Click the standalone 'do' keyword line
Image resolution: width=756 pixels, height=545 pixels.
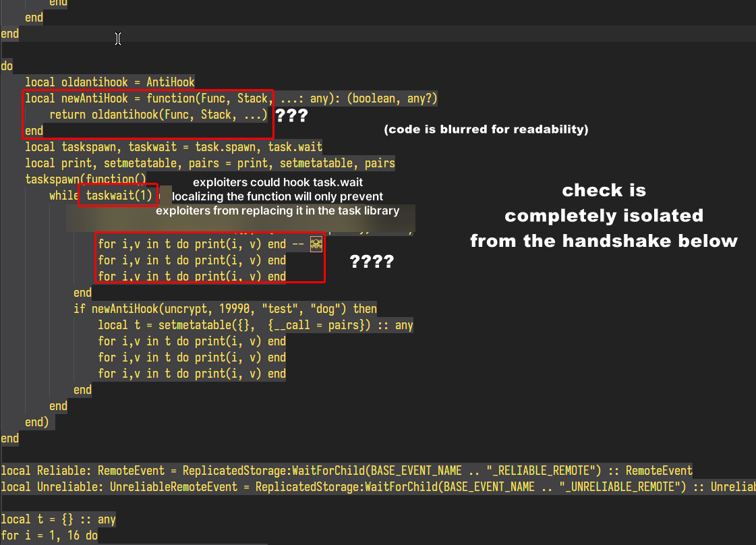coord(7,65)
